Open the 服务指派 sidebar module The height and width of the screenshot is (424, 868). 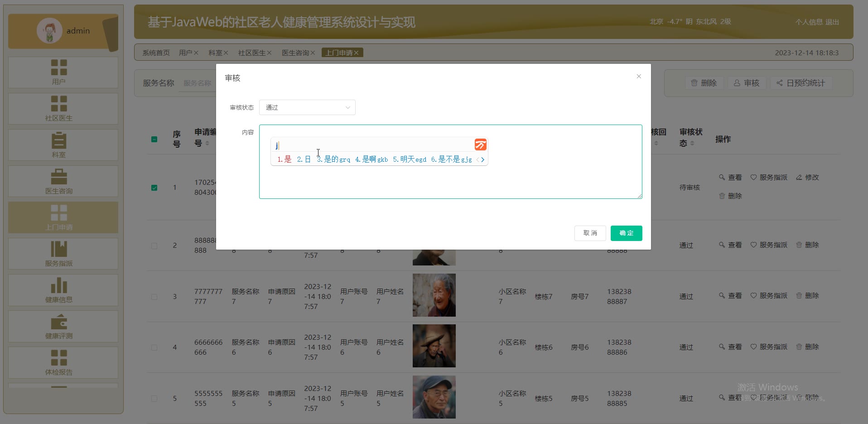tap(63, 254)
